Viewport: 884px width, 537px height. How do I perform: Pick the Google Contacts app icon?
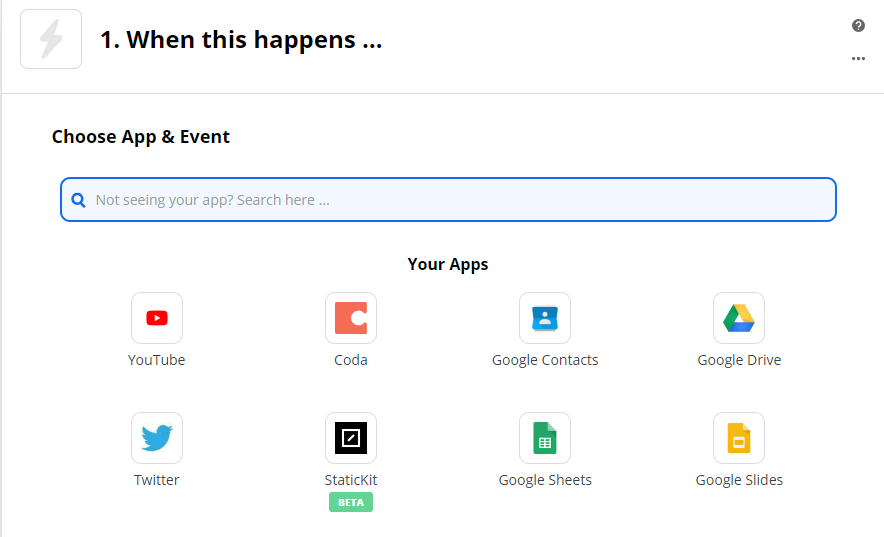point(545,318)
